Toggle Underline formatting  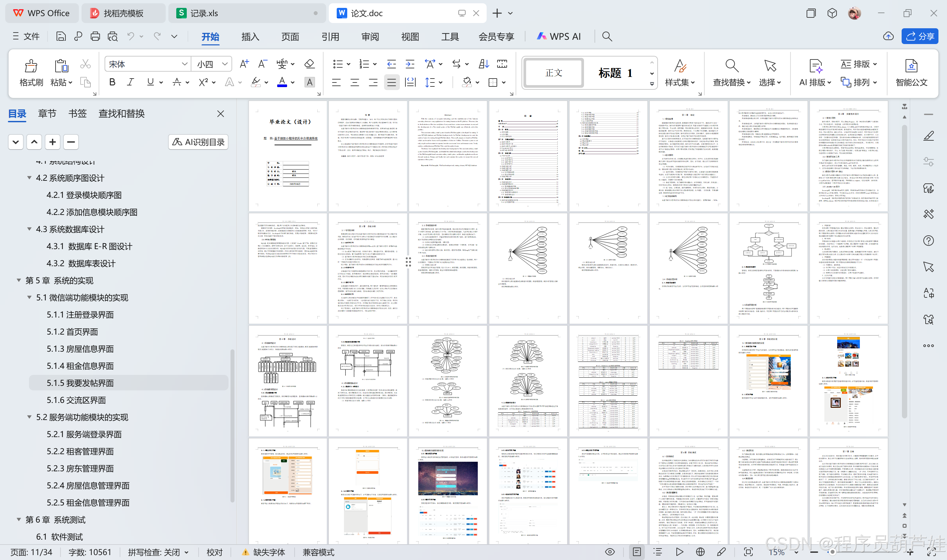point(150,82)
